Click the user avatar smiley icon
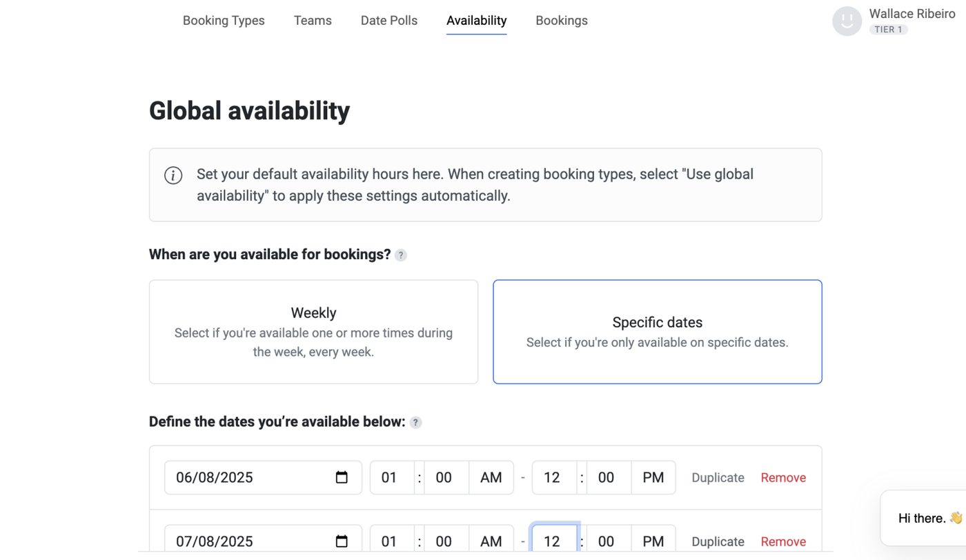966x560 pixels. [847, 21]
